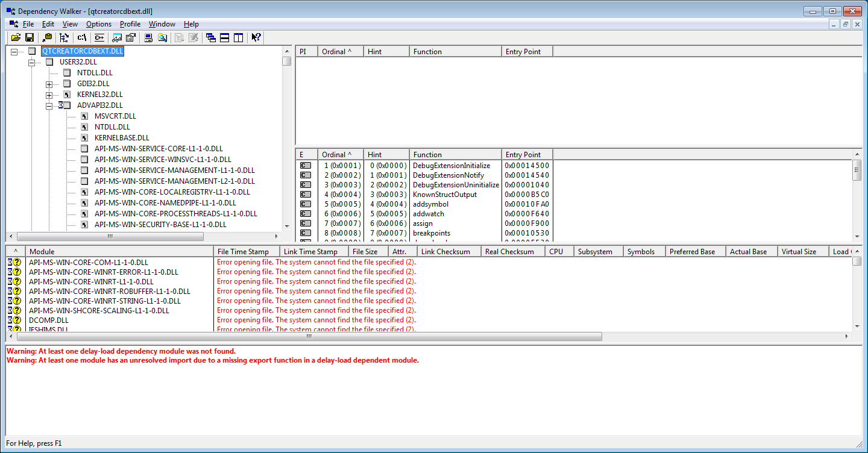Click C export icon beside assign
868x453 pixels.
tap(306, 223)
